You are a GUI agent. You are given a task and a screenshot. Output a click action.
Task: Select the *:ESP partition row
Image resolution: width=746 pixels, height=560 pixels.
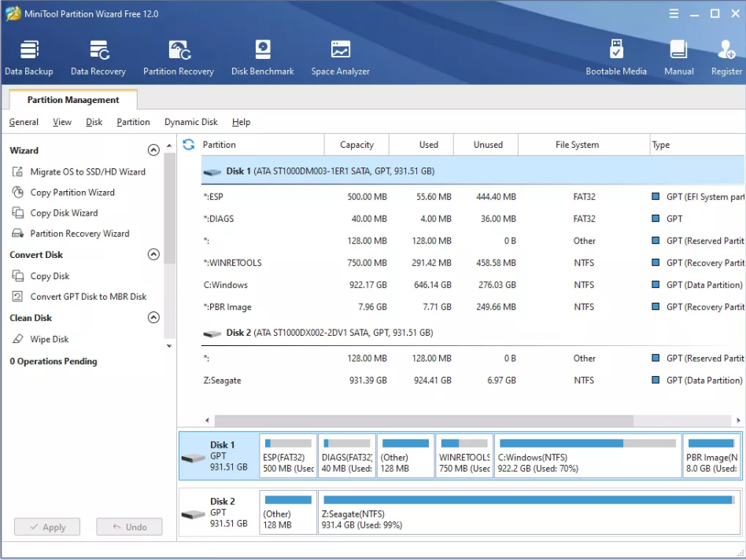[x=473, y=197]
